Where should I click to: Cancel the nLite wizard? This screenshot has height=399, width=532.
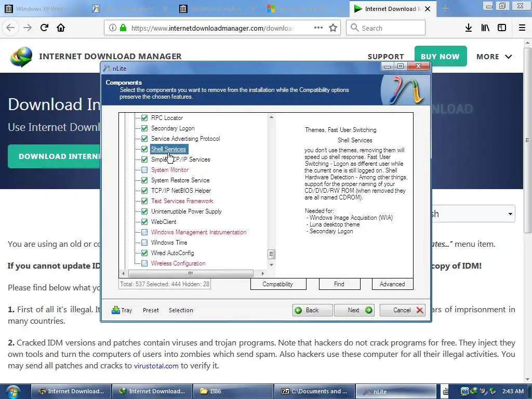[x=403, y=310]
